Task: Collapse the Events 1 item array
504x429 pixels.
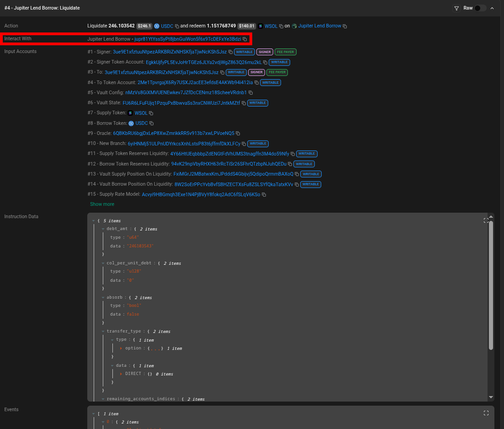Action: [94, 414]
